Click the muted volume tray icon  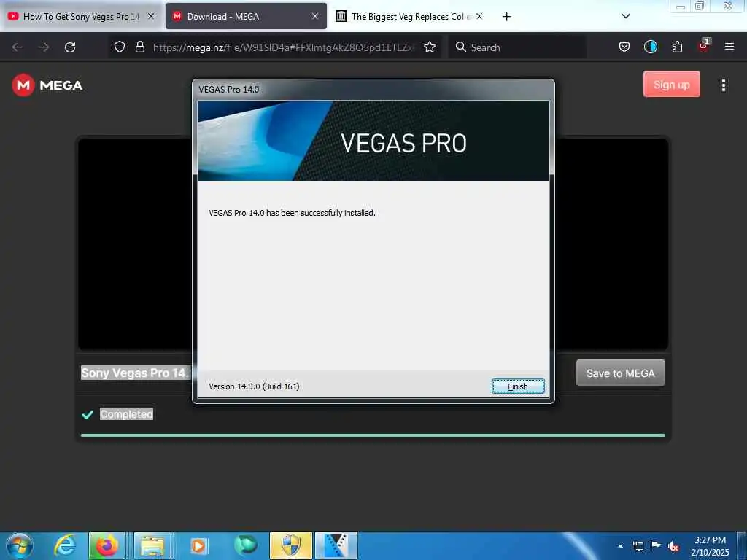click(673, 546)
